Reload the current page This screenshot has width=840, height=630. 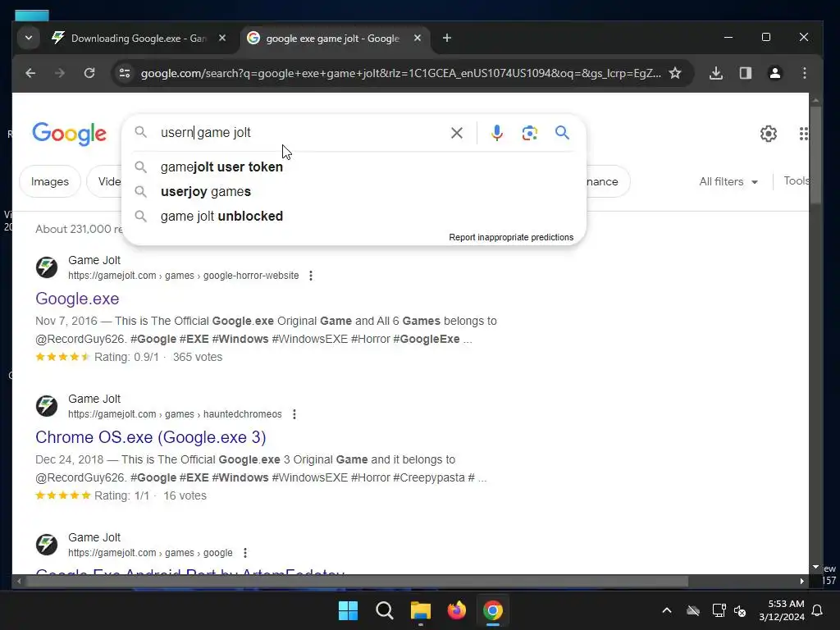pos(89,73)
